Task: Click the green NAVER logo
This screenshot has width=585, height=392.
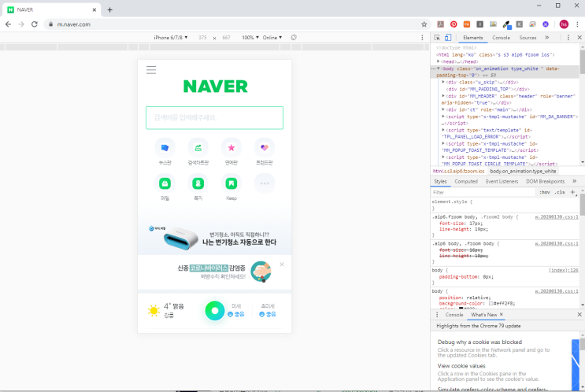Action: click(215, 87)
